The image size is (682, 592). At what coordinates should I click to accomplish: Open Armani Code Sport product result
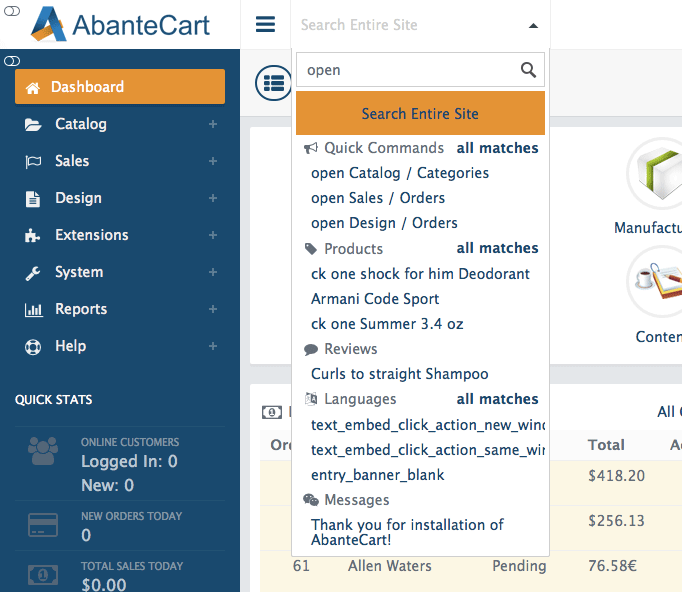pos(375,299)
